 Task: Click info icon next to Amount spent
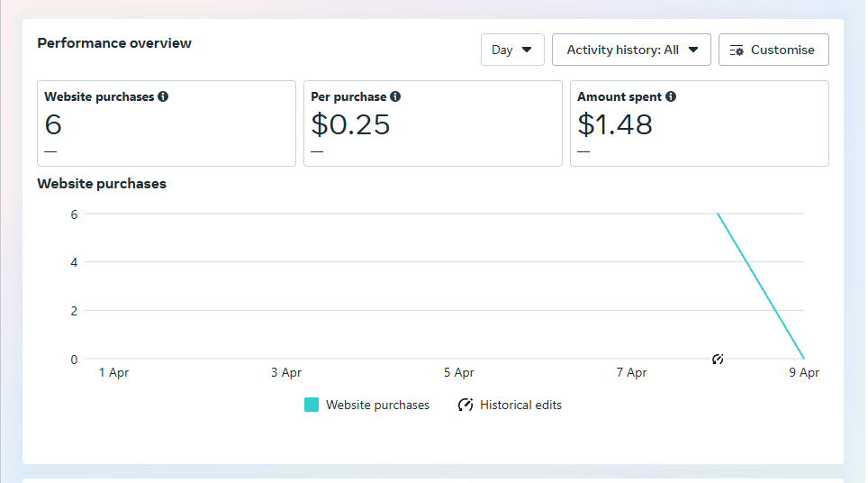point(671,96)
